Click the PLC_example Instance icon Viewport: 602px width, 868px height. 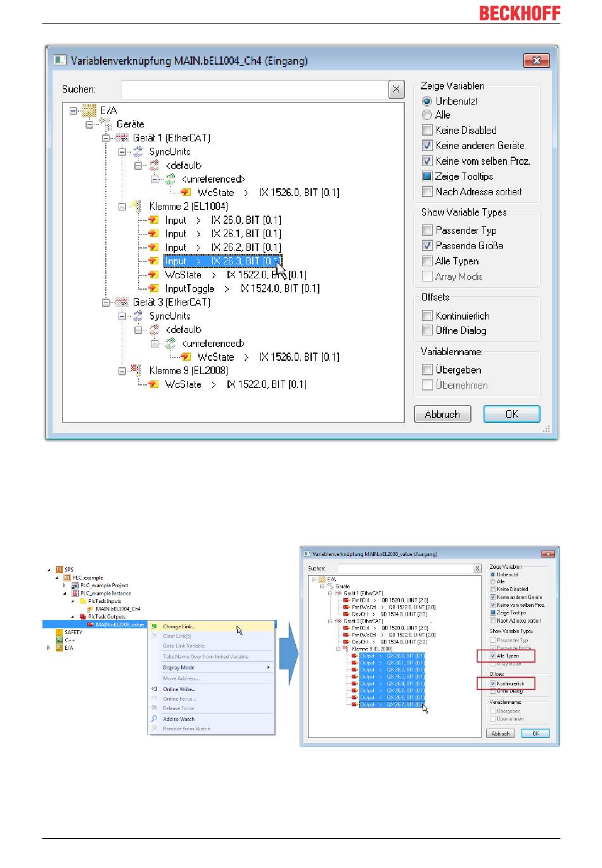pos(75,593)
